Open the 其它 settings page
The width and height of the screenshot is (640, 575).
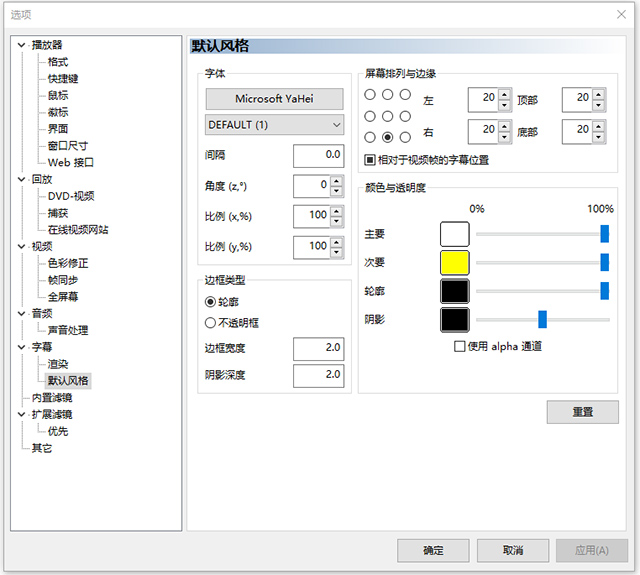coord(42,448)
